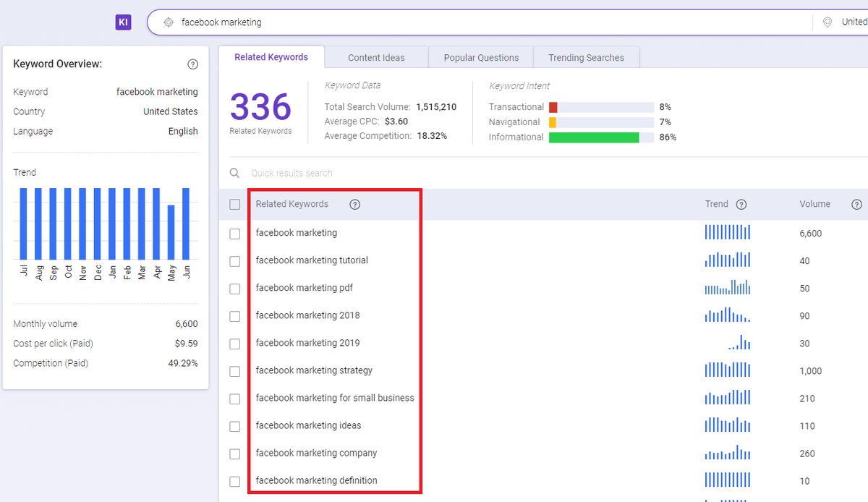Check the facebook marketing tutorial row checkbox
Viewport: 868px width, 502px height.
click(x=235, y=261)
